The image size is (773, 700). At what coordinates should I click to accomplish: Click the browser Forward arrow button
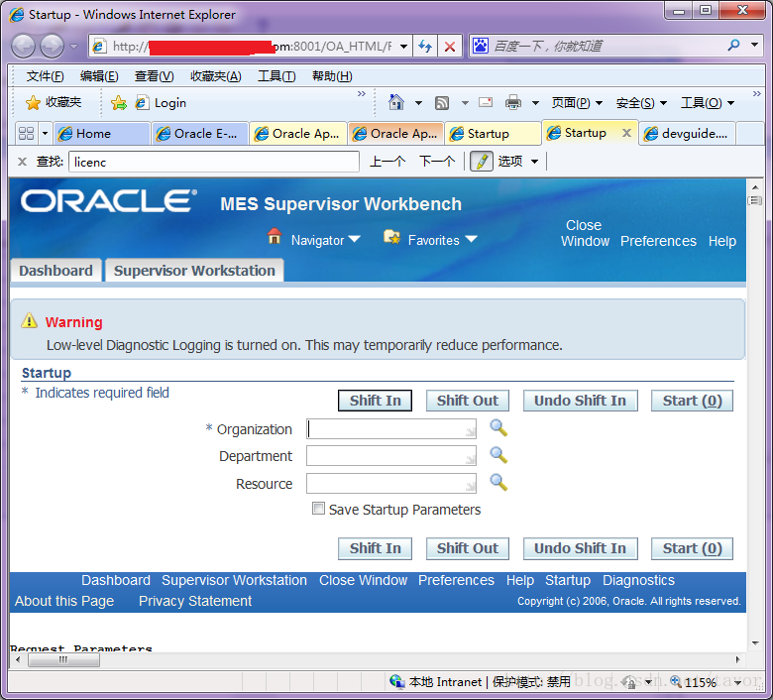click(52, 47)
